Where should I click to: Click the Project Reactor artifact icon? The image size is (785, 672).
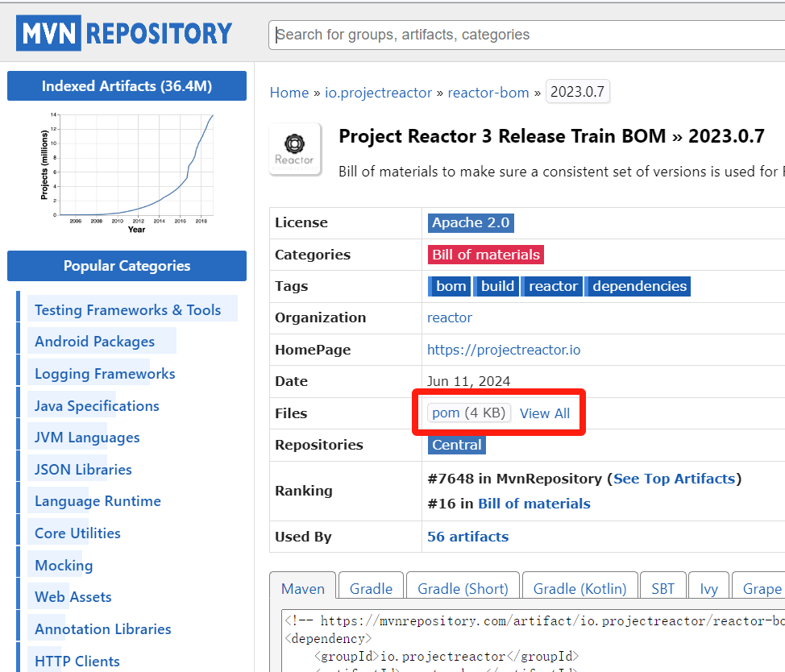pos(295,148)
